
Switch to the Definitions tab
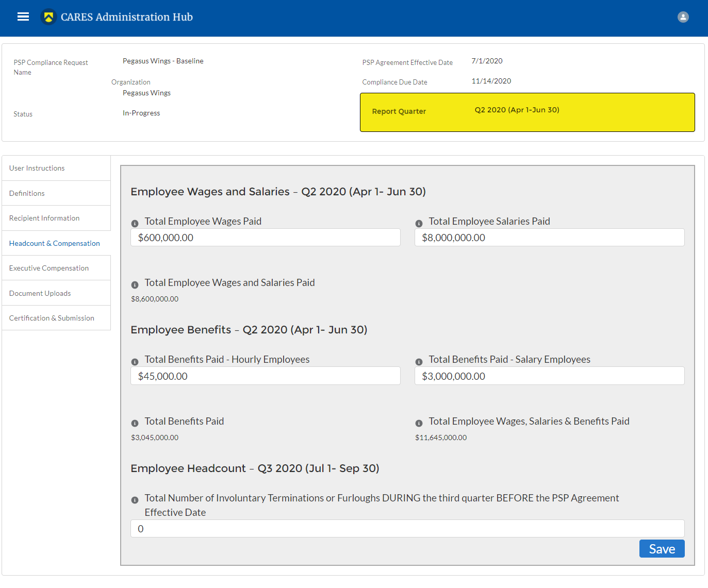[27, 193]
